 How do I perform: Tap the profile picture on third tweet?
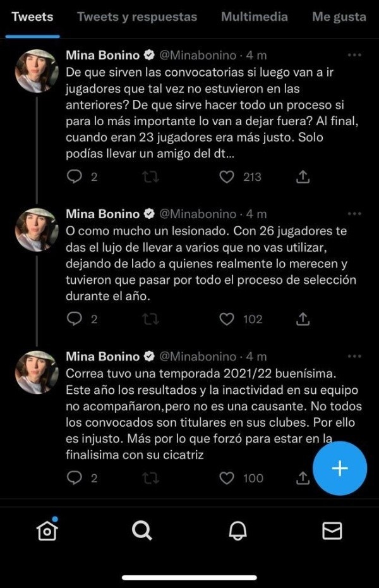pos(37,372)
